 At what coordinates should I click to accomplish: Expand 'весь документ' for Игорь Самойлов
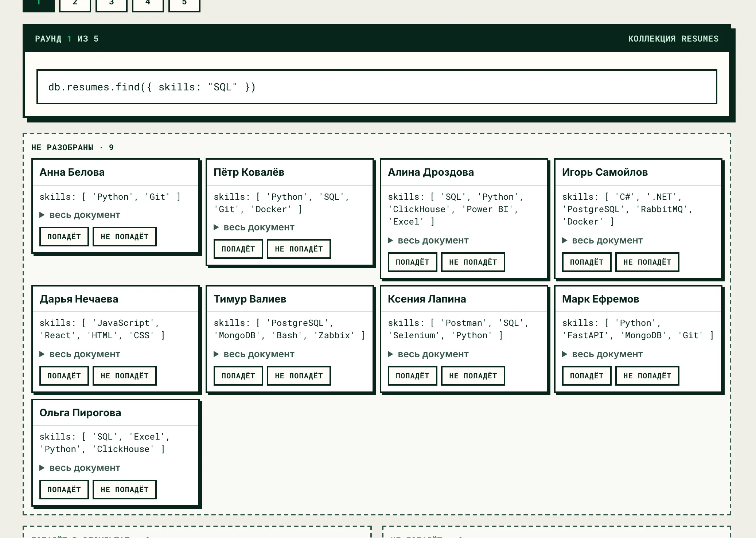click(603, 241)
